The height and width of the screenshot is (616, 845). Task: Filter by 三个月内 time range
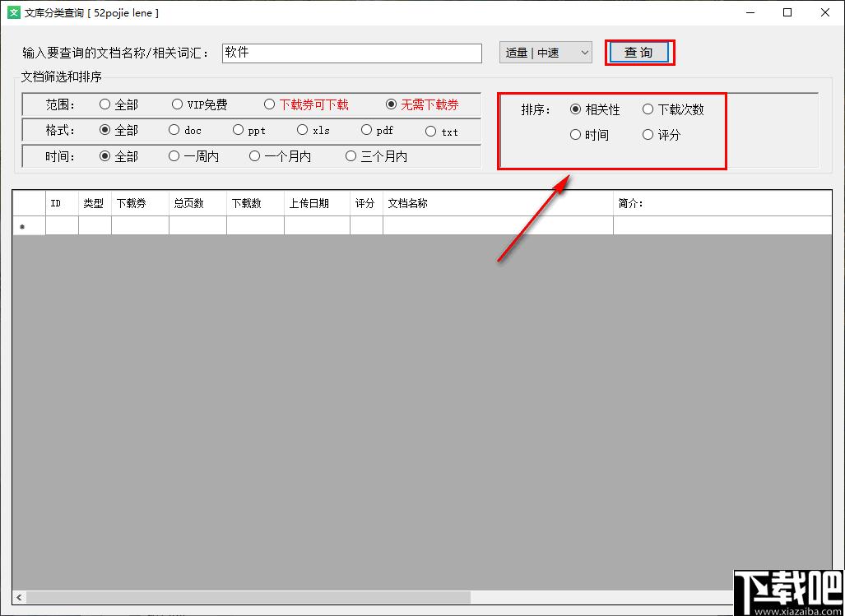click(377, 156)
